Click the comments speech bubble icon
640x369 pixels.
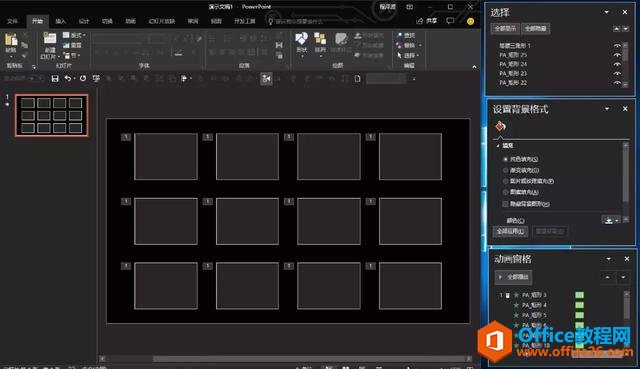450,20
